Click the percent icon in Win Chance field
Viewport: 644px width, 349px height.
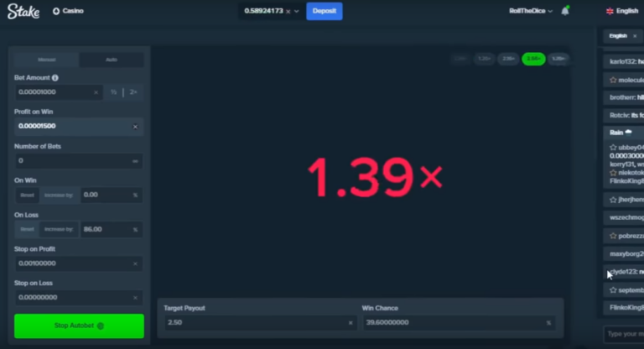point(549,322)
